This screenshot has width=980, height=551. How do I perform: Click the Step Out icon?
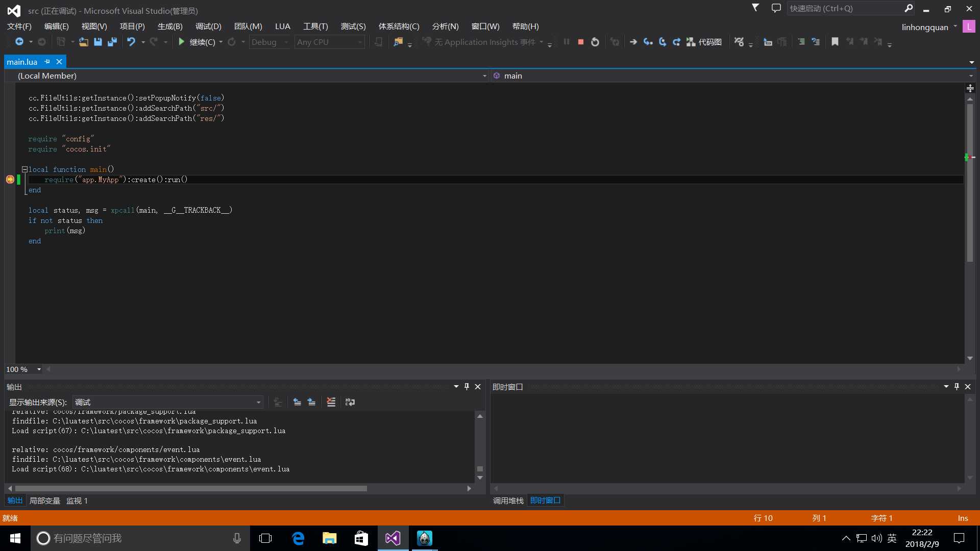pos(676,42)
